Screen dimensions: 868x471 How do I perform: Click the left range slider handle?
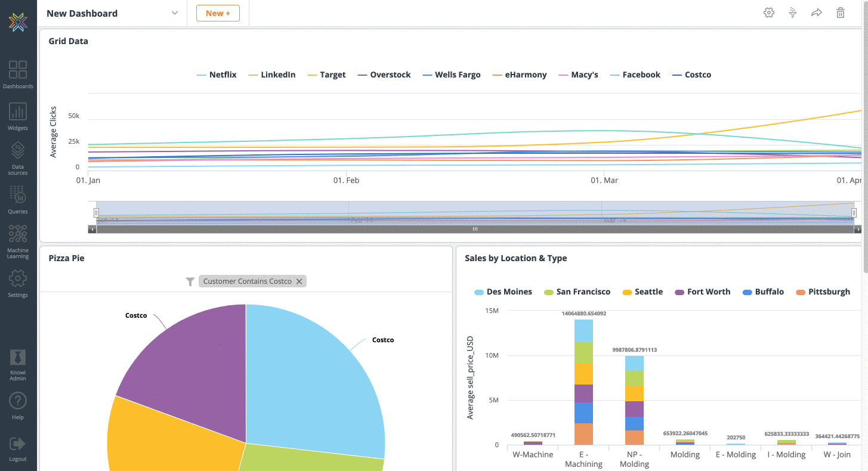tap(96, 212)
